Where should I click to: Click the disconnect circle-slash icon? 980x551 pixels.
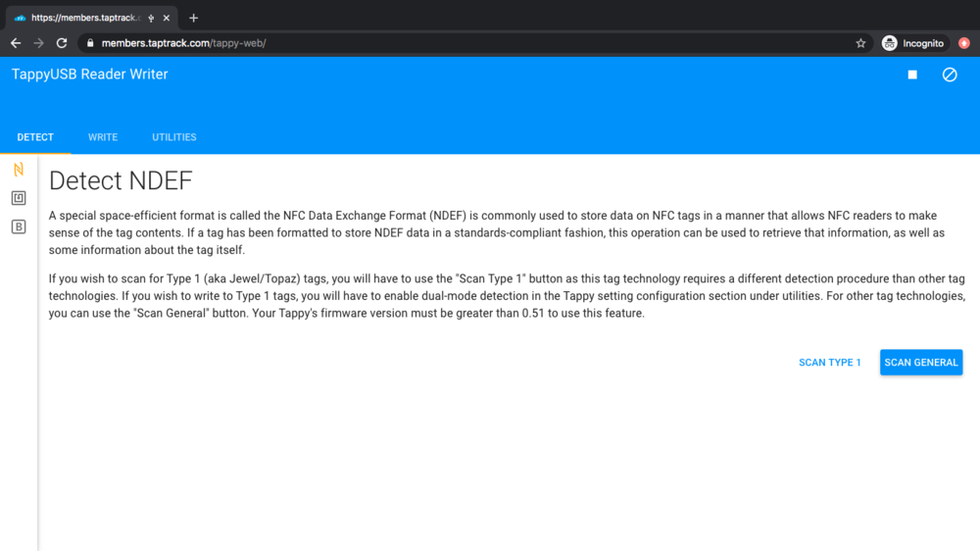click(x=950, y=75)
